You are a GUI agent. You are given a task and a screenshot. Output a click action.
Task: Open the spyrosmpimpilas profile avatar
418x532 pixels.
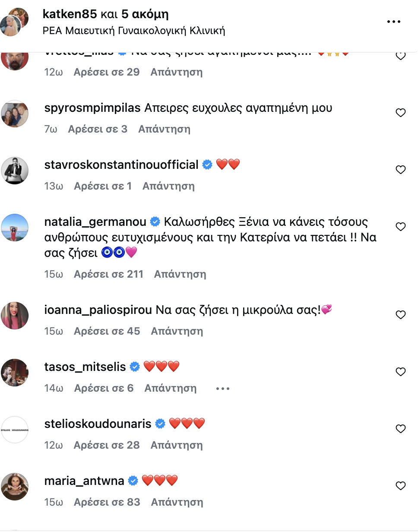click(15, 113)
